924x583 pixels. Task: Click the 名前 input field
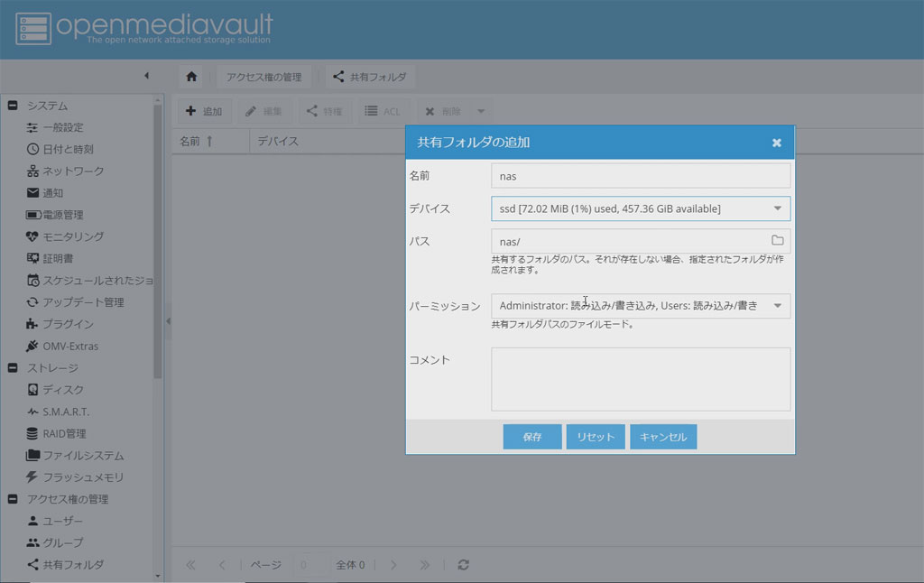click(641, 176)
